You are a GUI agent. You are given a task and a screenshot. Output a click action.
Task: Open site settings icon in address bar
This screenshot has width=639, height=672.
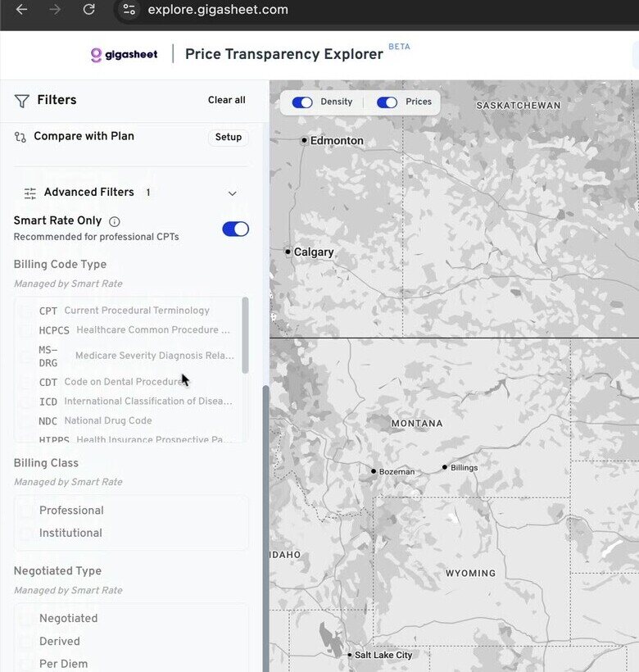[x=129, y=10]
